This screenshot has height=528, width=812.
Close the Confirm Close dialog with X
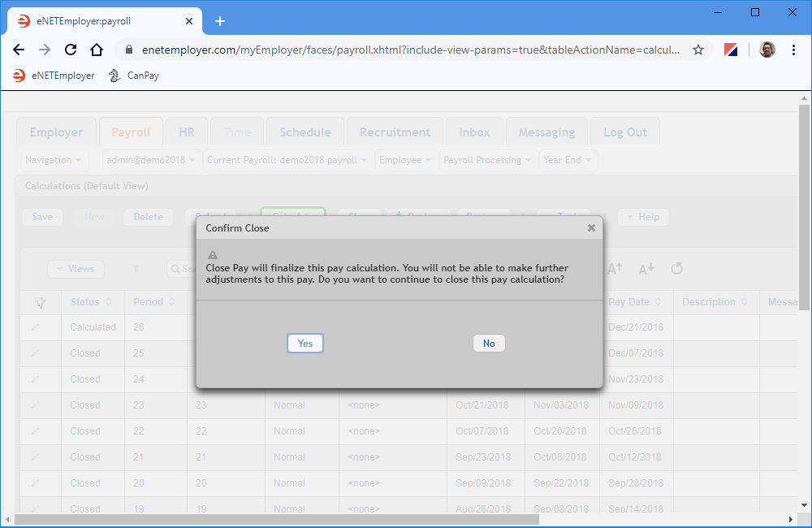coord(591,228)
